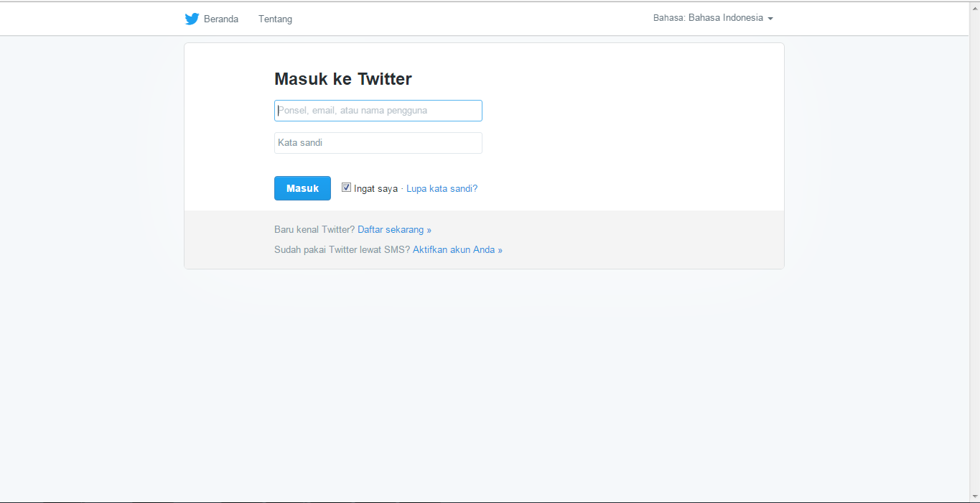Click the Twitter bird logo
This screenshot has width=980, height=503.
tap(192, 19)
